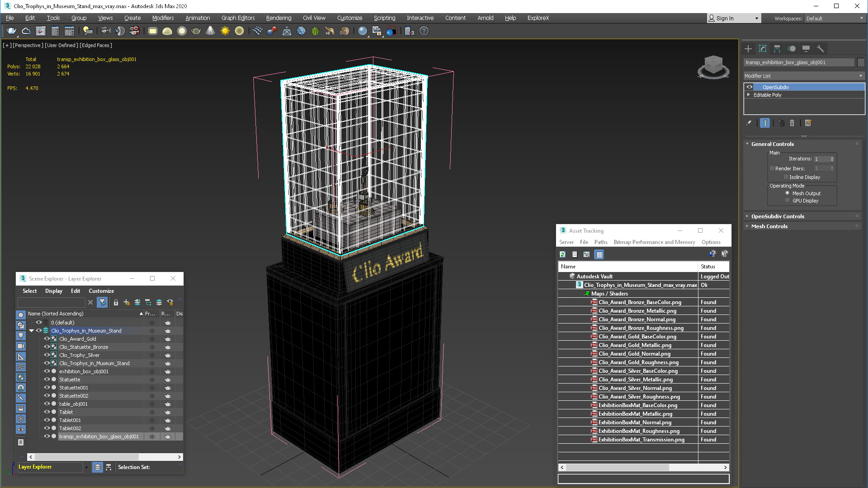This screenshot has height=488, width=868.
Task: Adjust Iterations stepper in General Controls
Action: 832,159
